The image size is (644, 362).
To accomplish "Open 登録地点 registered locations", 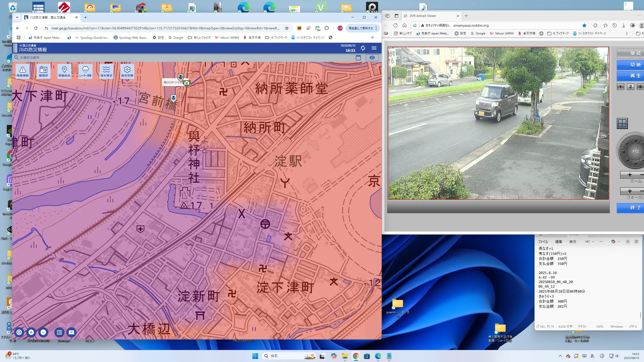I will click(x=64, y=71).
